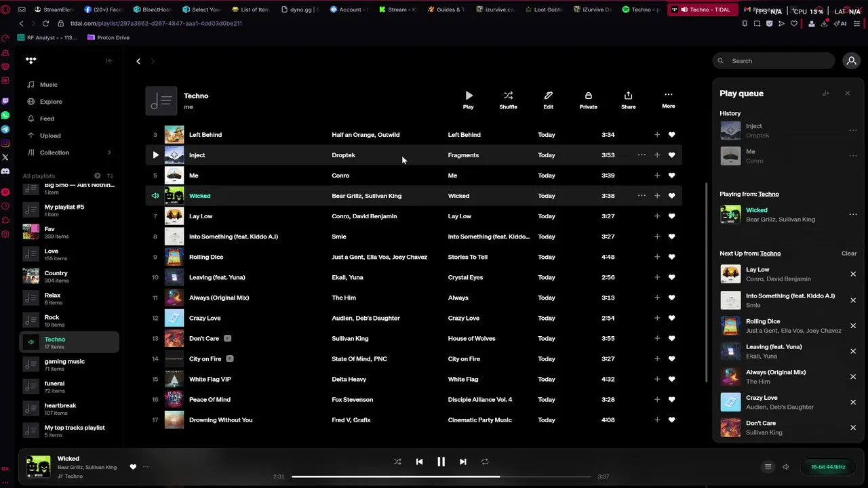Pause the current track
Screen dimensions: 868x488
coord(441,462)
